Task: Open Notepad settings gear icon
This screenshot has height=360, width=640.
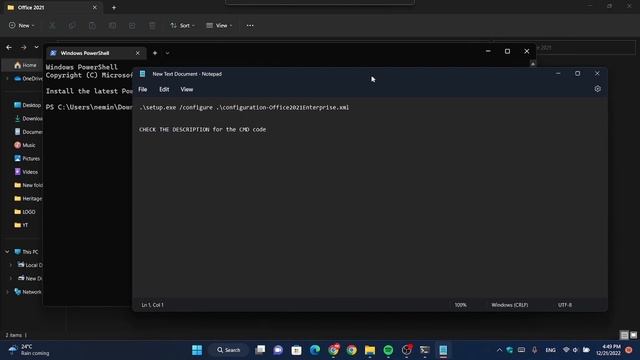Action: click(x=597, y=89)
